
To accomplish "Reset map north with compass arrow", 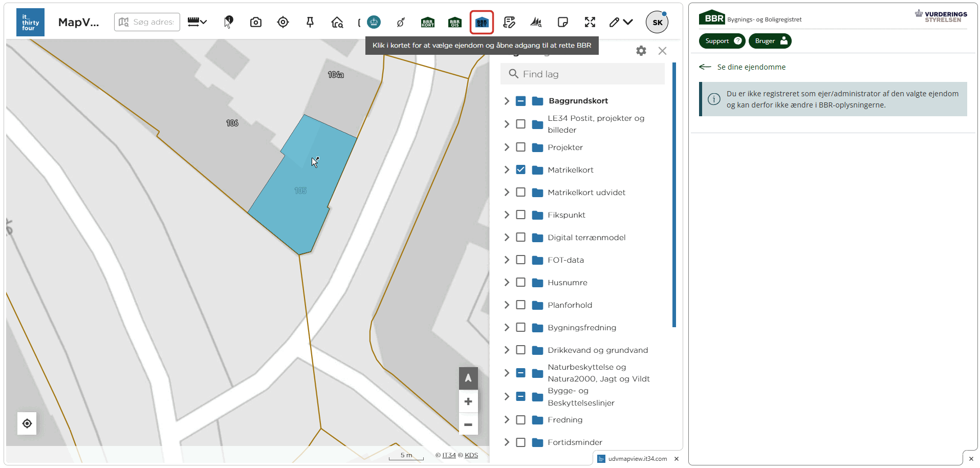I will tap(468, 378).
